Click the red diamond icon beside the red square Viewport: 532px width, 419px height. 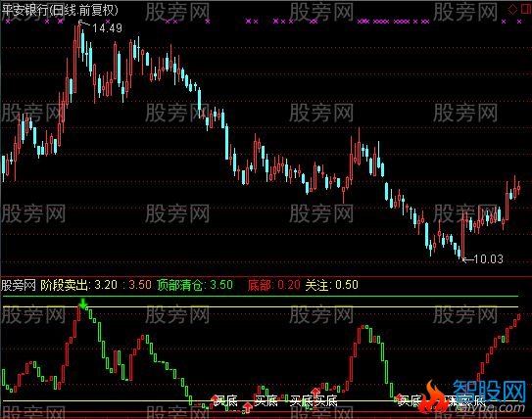tap(512, 9)
